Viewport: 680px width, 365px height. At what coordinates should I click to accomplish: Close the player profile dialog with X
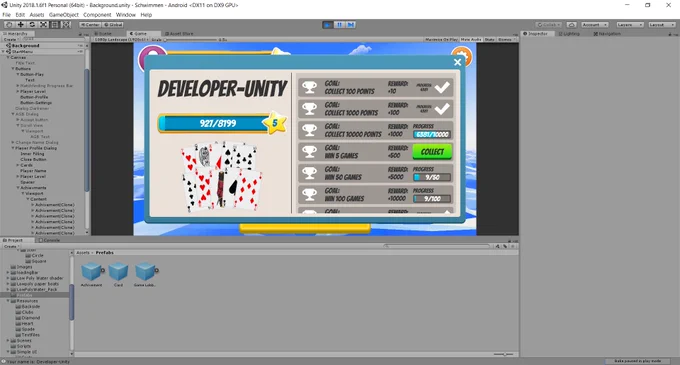tap(458, 62)
